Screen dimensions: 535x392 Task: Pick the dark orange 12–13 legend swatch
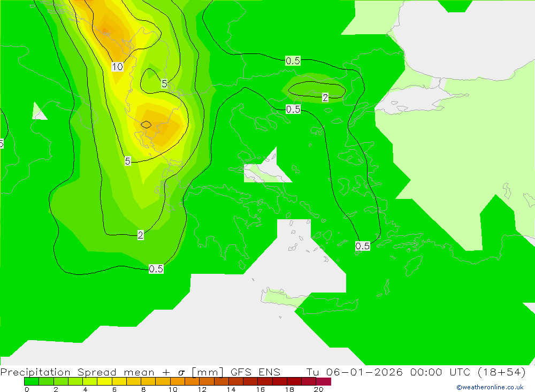(x=207, y=381)
